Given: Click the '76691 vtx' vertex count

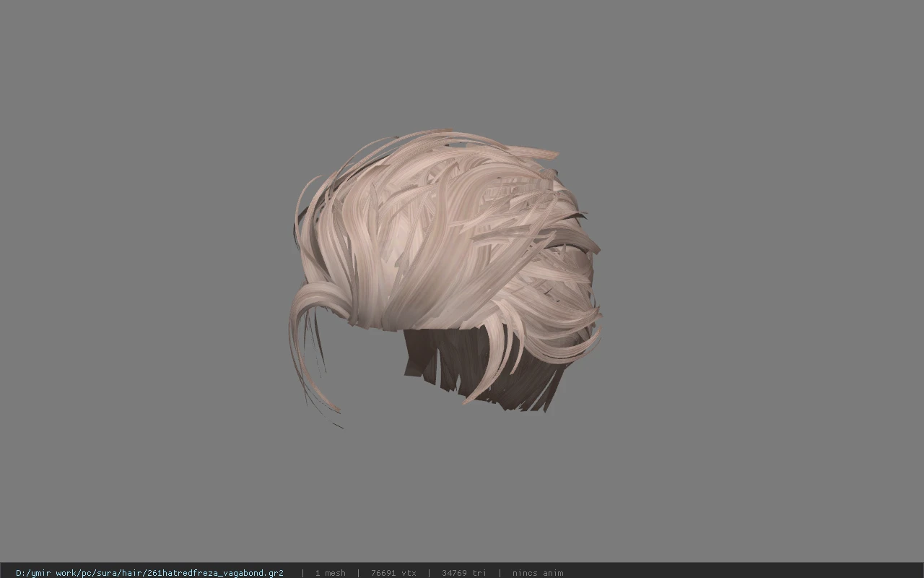Looking at the screenshot, I should coord(393,573).
